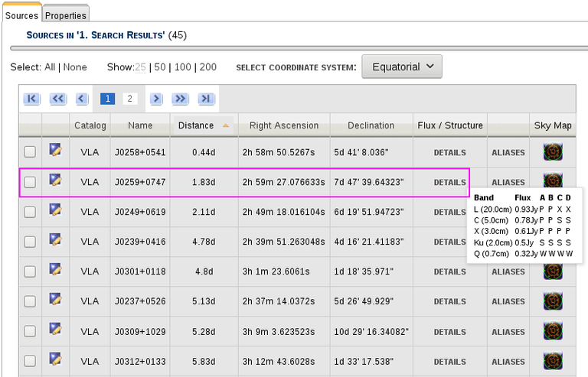588x377 pixels.
Task: Click Select All sources link
Action: 50,67
